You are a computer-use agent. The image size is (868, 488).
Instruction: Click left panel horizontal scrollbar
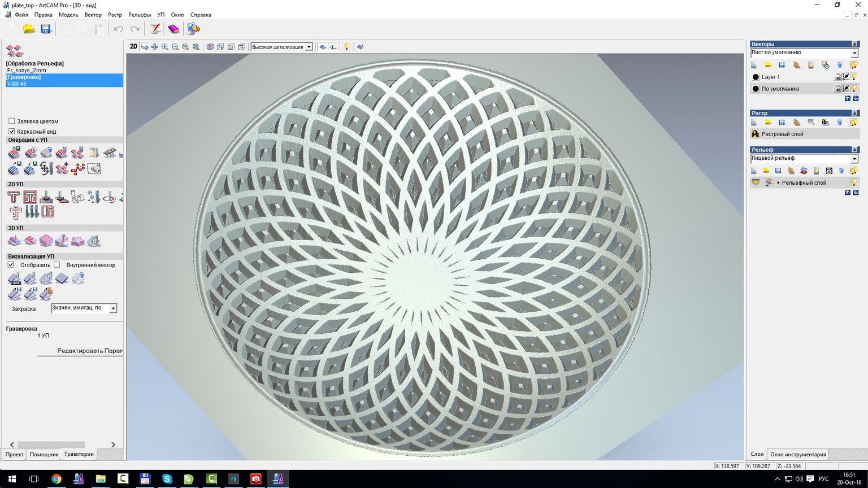pyautogui.click(x=51, y=445)
